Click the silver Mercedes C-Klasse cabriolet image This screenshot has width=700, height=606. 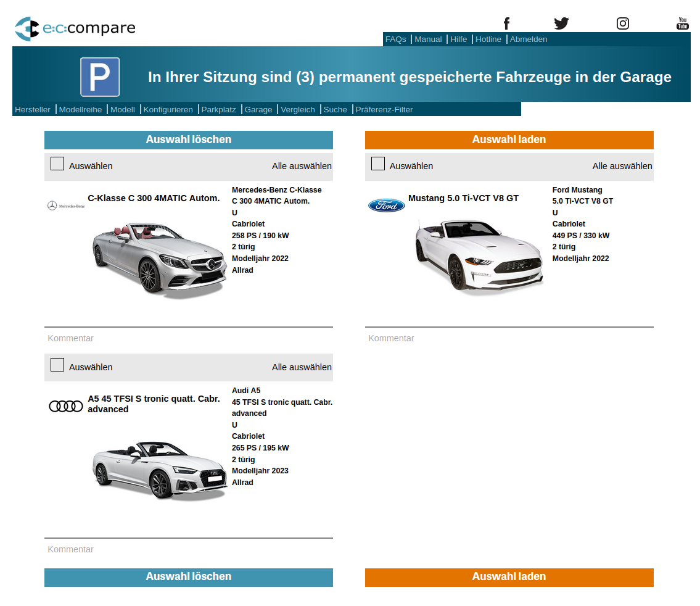(159, 260)
